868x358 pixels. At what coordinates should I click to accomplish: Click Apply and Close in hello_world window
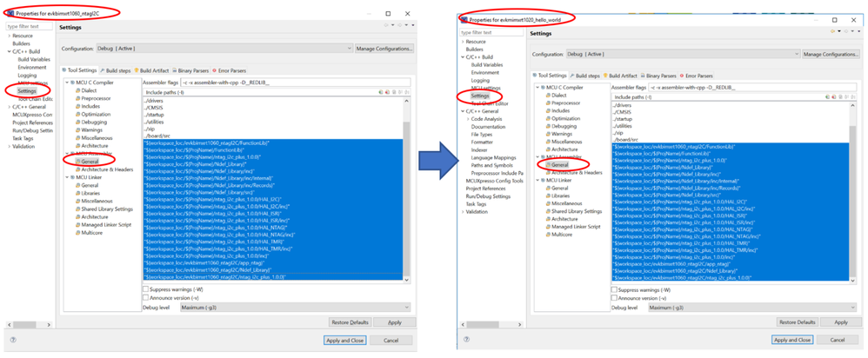pos(792,340)
